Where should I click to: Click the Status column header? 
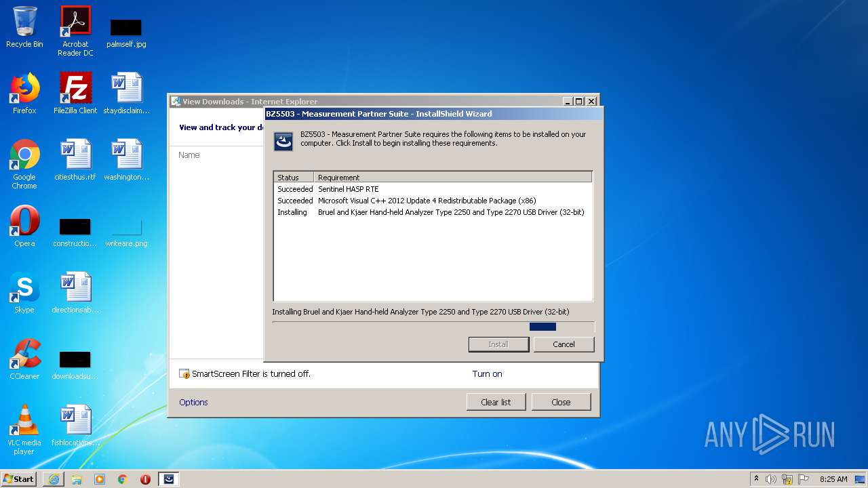click(x=294, y=178)
